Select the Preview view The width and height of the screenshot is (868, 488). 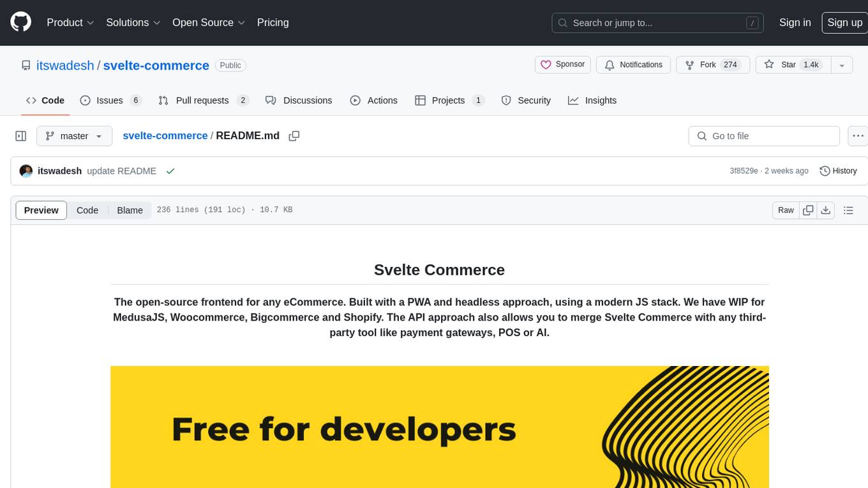pyautogui.click(x=41, y=210)
